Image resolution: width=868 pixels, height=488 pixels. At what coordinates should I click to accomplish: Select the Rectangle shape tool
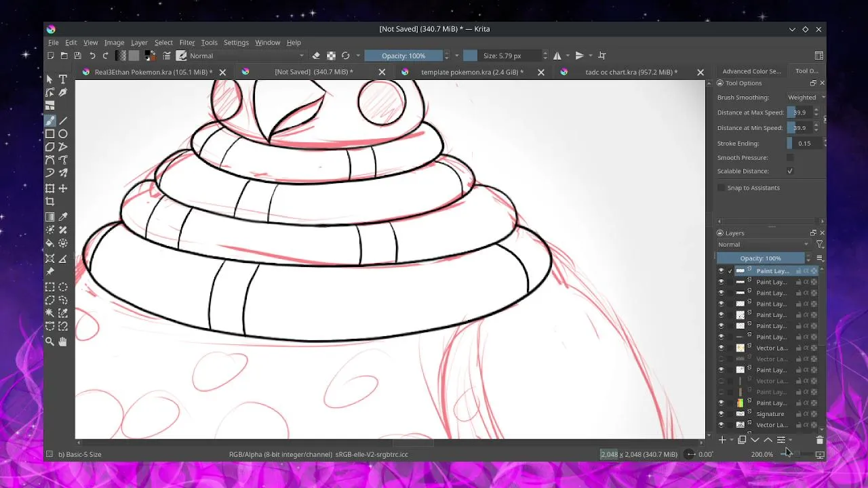pyautogui.click(x=50, y=134)
